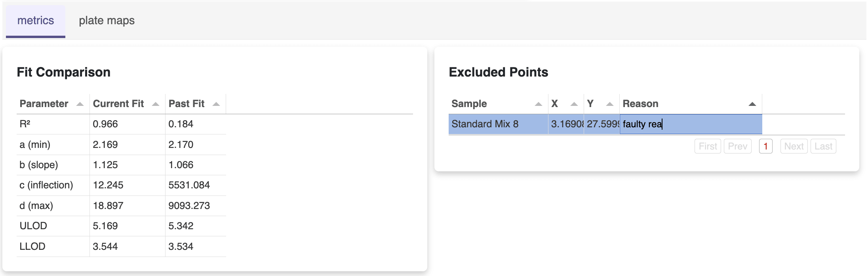Click the Next page button
868x276 pixels.
click(794, 146)
